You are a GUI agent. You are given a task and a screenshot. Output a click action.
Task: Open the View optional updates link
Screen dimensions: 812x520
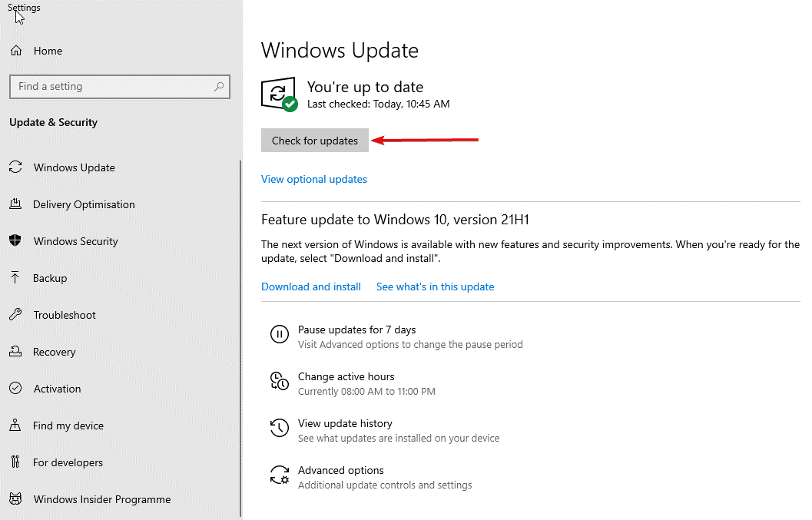tap(313, 179)
